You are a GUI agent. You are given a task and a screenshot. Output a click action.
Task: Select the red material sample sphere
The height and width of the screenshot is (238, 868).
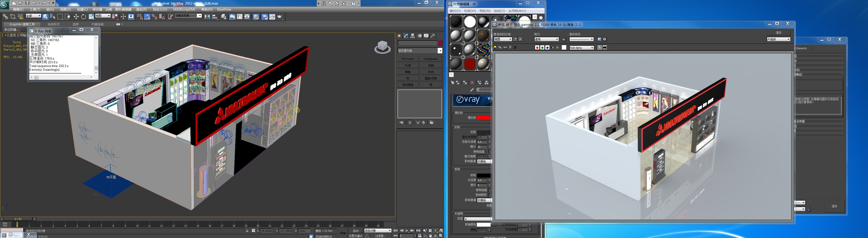point(470,64)
